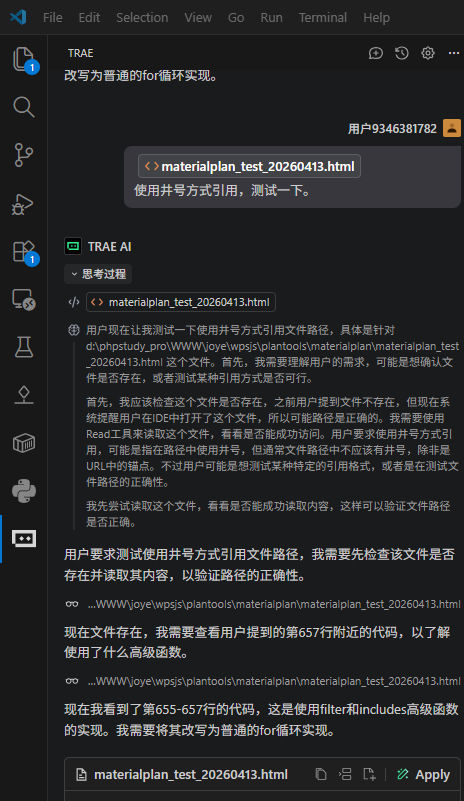This screenshot has width=464, height=801.
Task: Open Remote Explorer icon in activity bar
Action: point(24,299)
